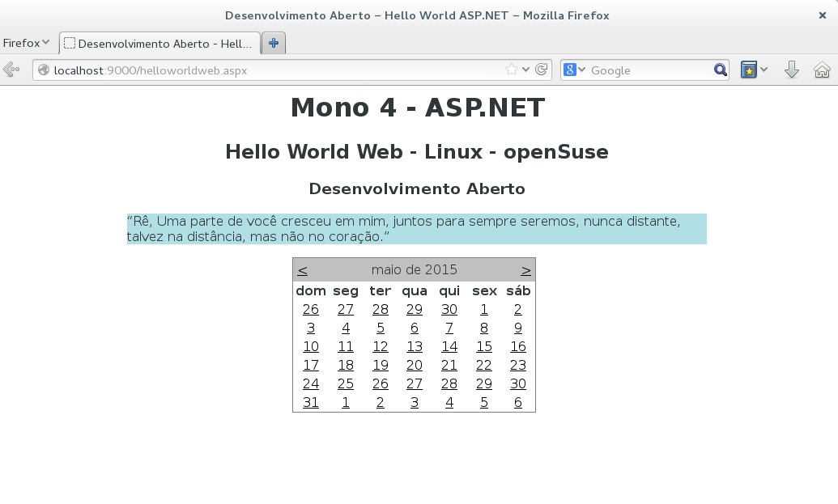
Task: Open the URL history dropdown arrow
Action: (526, 70)
